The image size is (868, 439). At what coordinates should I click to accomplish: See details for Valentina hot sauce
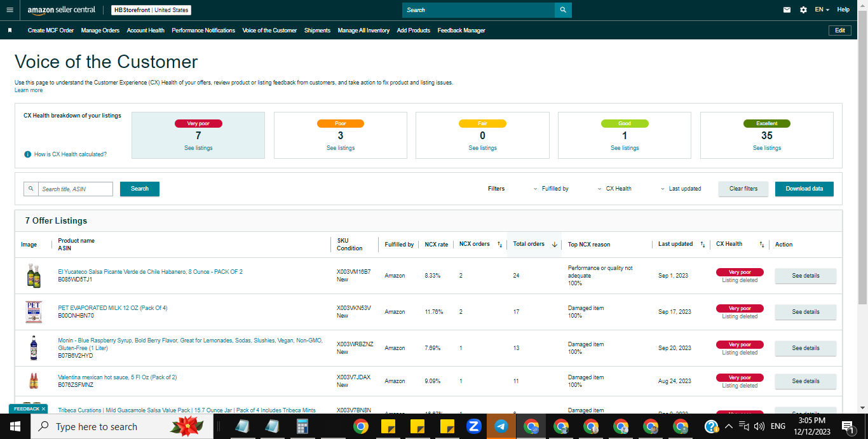[806, 381]
